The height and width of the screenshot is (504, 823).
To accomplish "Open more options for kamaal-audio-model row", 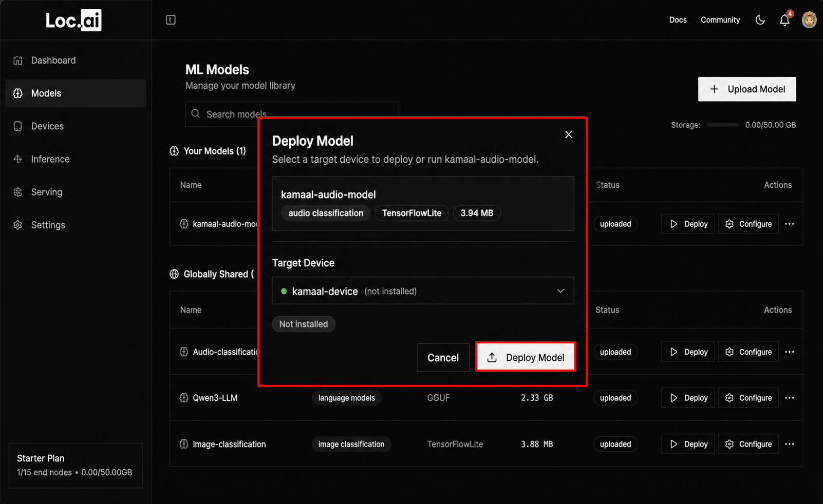I will pyautogui.click(x=790, y=224).
